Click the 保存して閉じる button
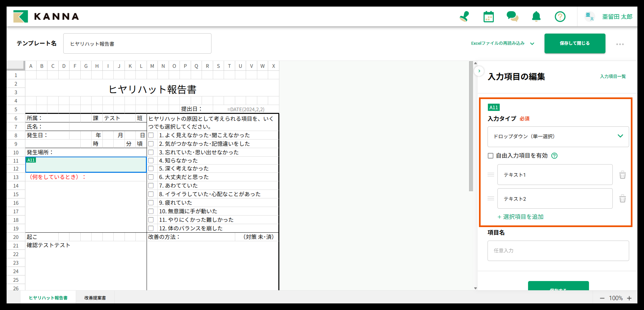This screenshot has height=310, width=644. [x=574, y=43]
